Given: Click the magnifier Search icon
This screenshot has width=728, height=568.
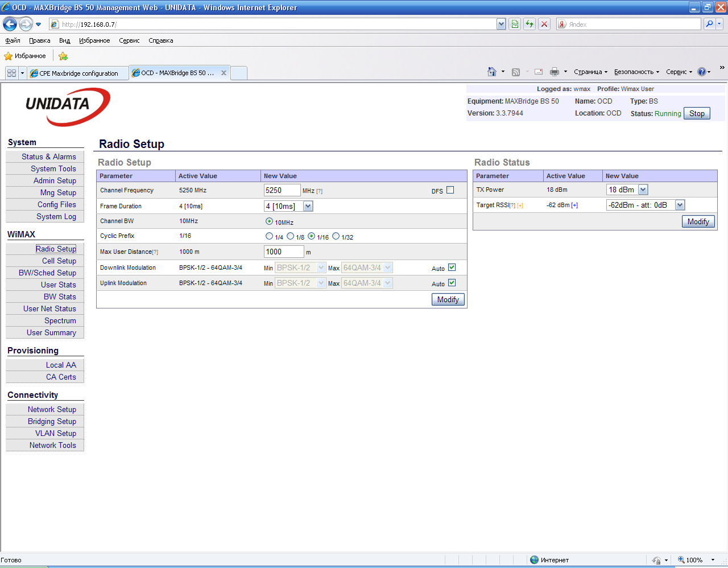Looking at the screenshot, I should (x=709, y=24).
